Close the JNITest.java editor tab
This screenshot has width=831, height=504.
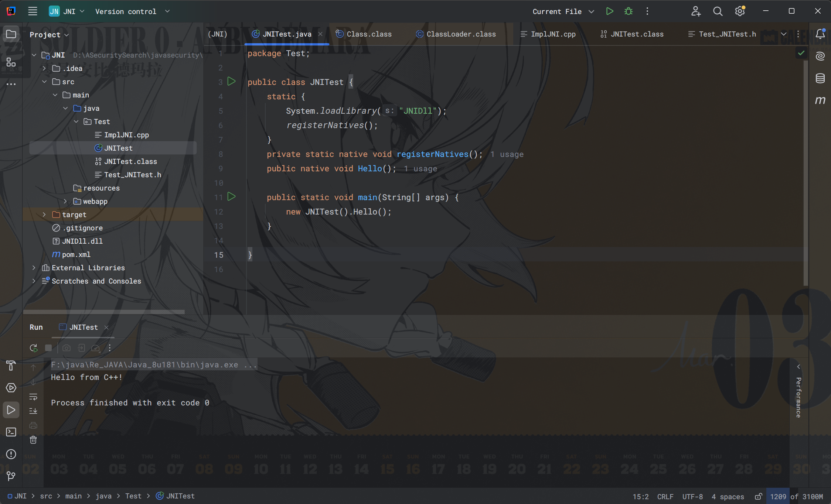pos(320,34)
